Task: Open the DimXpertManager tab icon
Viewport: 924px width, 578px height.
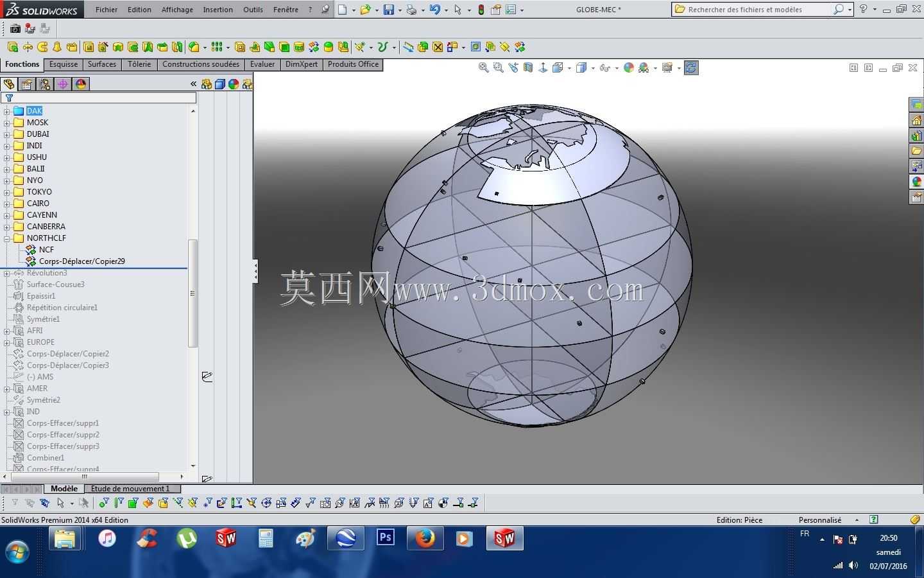Action: tap(63, 84)
